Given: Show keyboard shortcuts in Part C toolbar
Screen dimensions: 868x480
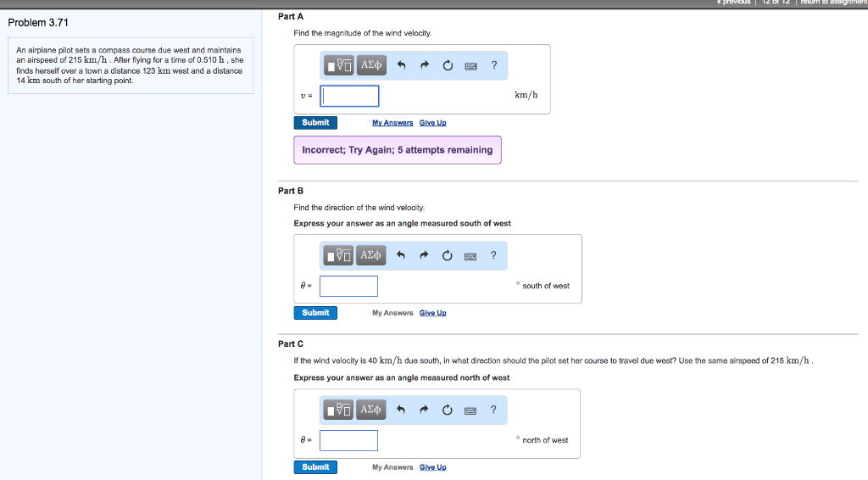Looking at the screenshot, I should (x=470, y=410).
